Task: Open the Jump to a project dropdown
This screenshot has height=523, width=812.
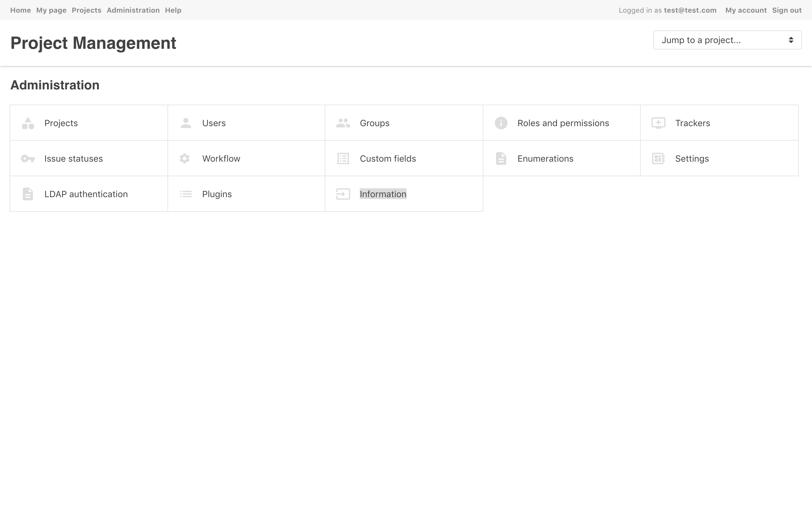Action: [x=727, y=40]
